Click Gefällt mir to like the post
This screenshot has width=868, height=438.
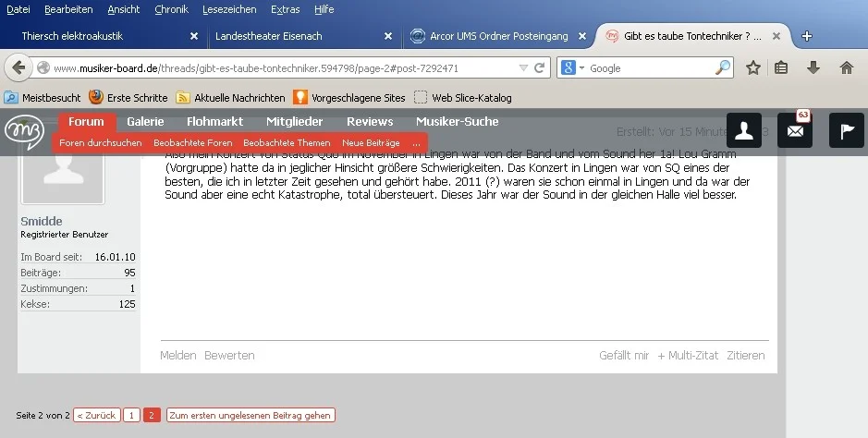click(624, 356)
